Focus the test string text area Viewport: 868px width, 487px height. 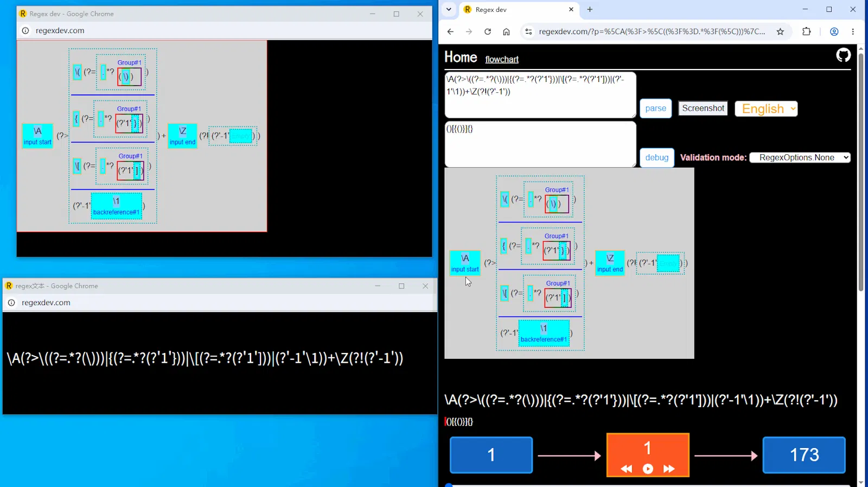pos(540,144)
